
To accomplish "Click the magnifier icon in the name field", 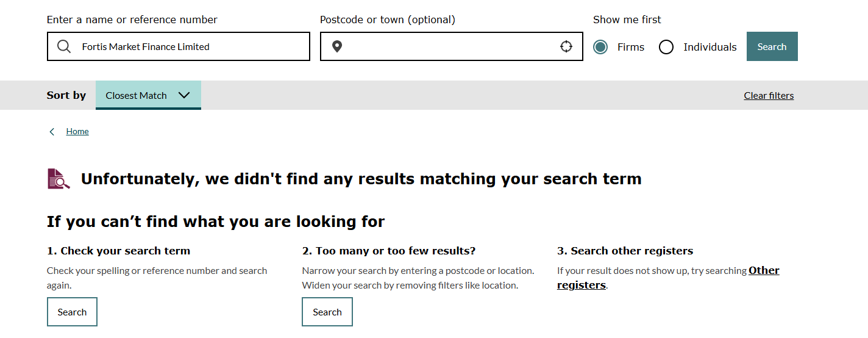I will (x=64, y=47).
